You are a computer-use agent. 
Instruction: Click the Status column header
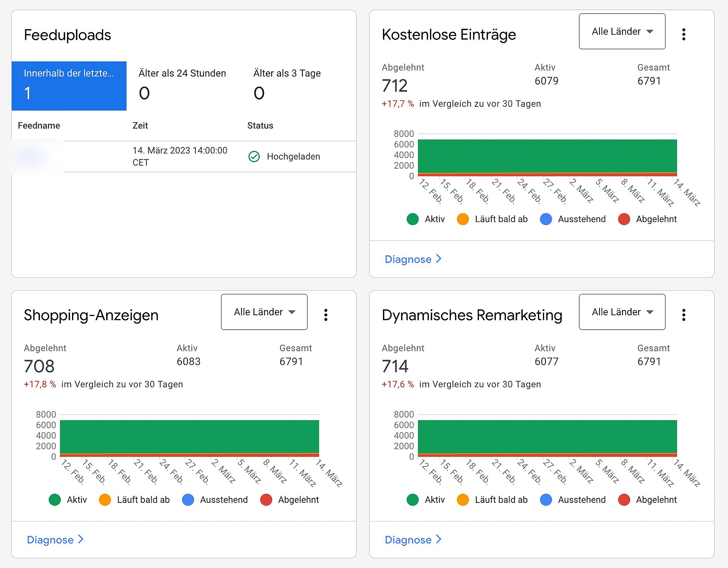point(260,125)
